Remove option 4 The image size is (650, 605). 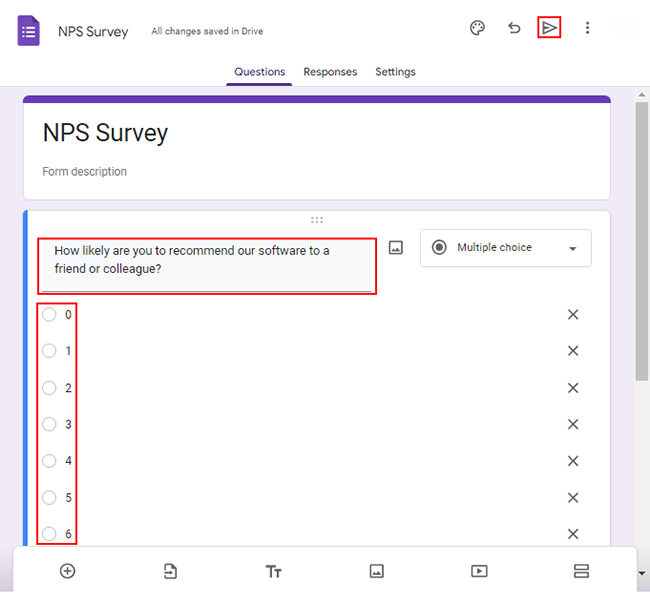(x=573, y=461)
